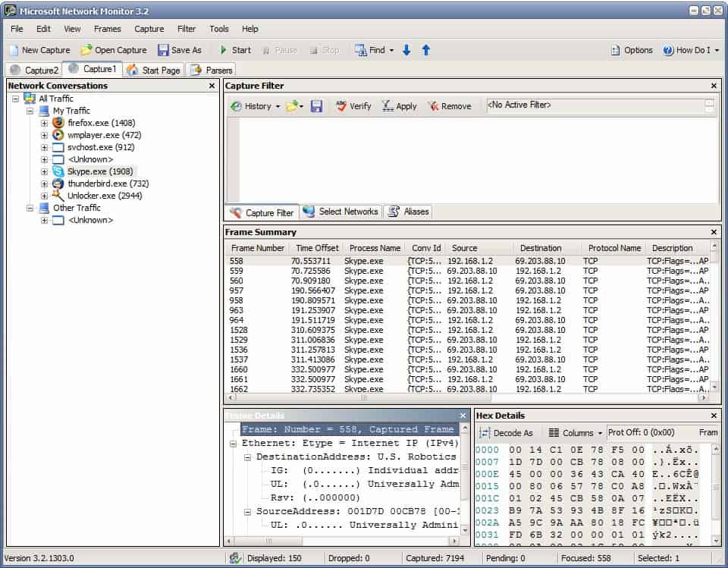Open the Help menu
728x568 pixels.
[x=249, y=29]
